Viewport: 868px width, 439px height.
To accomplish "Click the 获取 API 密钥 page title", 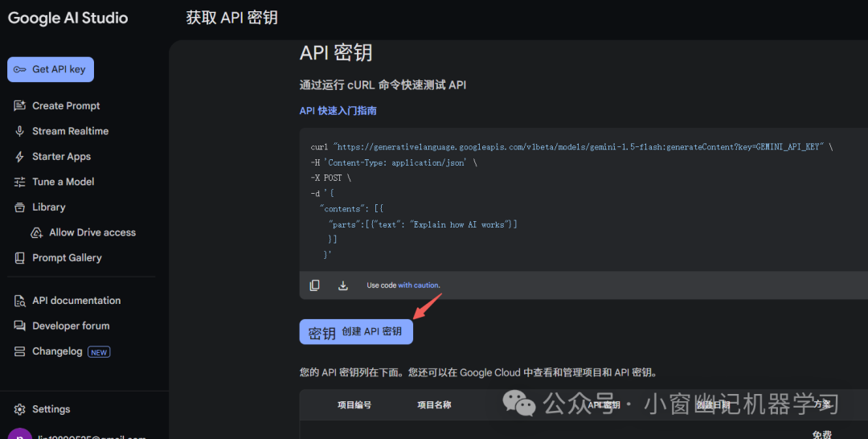I will (x=232, y=18).
